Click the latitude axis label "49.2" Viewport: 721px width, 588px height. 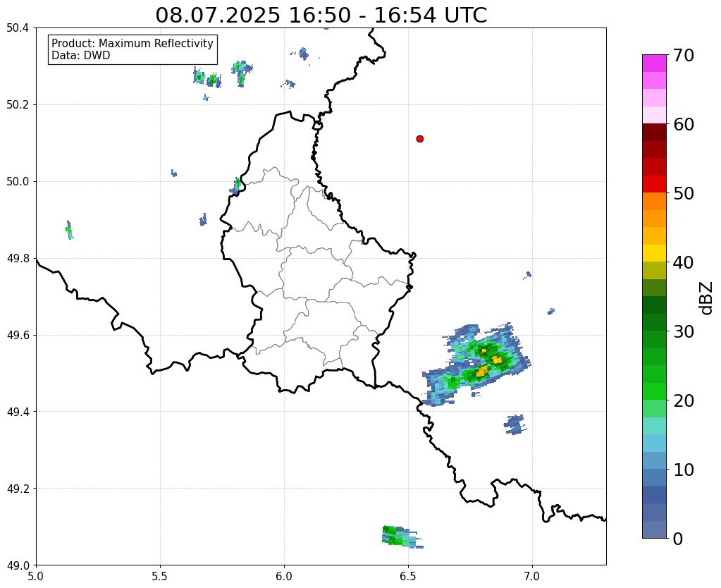18,489
